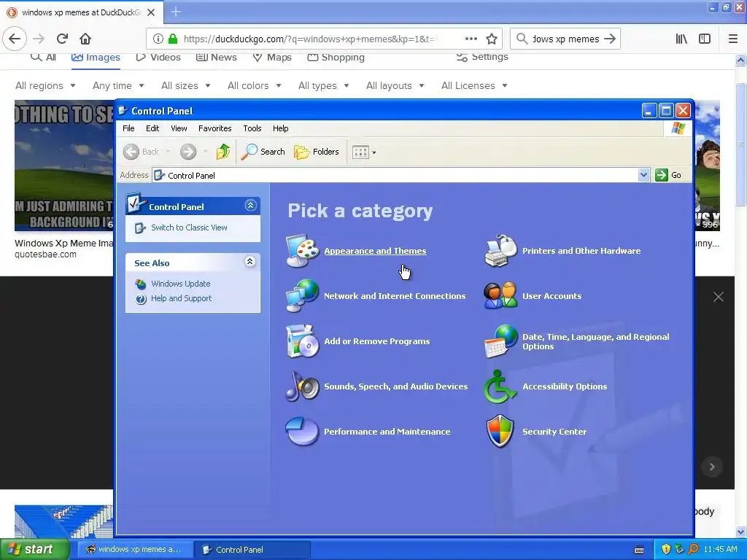
Task: Expand the Control Panel address dropdown
Action: pyautogui.click(x=643, y=175)
